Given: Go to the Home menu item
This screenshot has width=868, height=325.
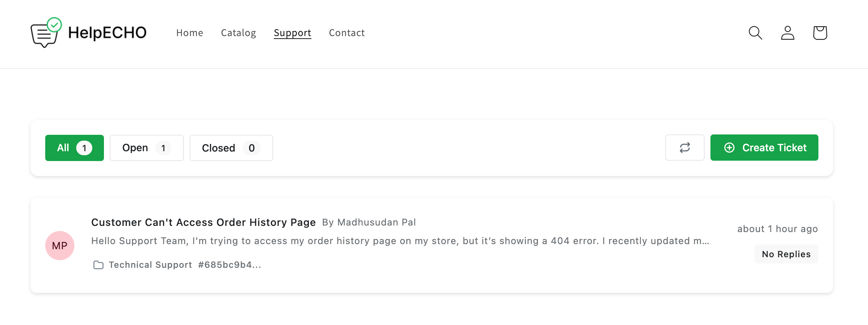Looking at the screenshot, I should (x=190, y=33).
